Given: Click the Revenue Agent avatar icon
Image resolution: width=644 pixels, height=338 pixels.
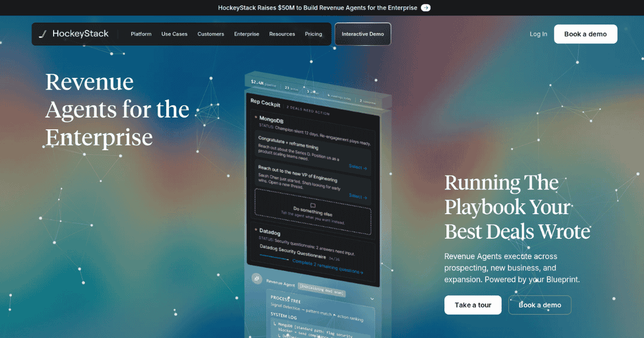Looking at the screenshot, I should tap(257, 278).
